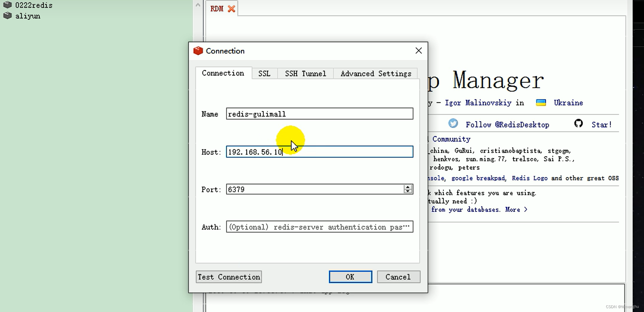Open the Redis Logo link
Image resolution: width=644 pixels, height=312 pixels.
click(530, 178)
